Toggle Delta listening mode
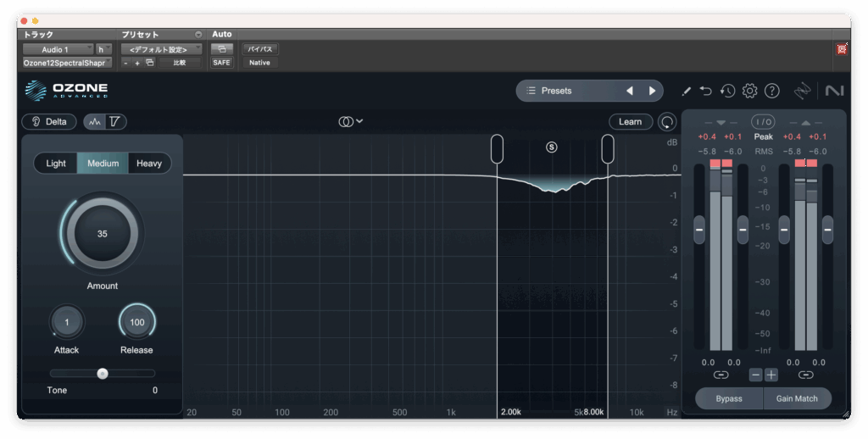 click(49, 122)
